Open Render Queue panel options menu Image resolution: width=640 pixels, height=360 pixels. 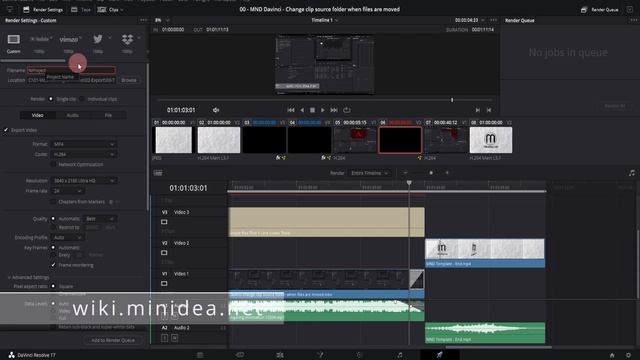click(633, 20)
